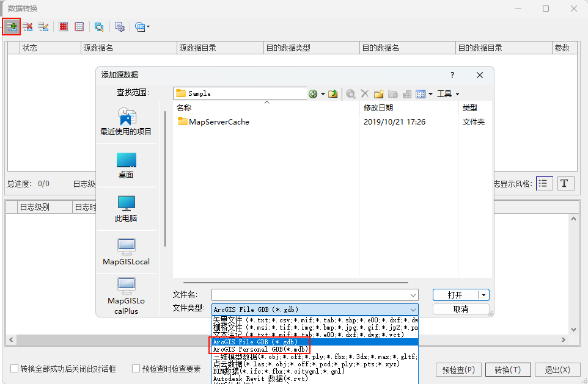Open dropdown arrow next to globe icon

pos(148,27)
